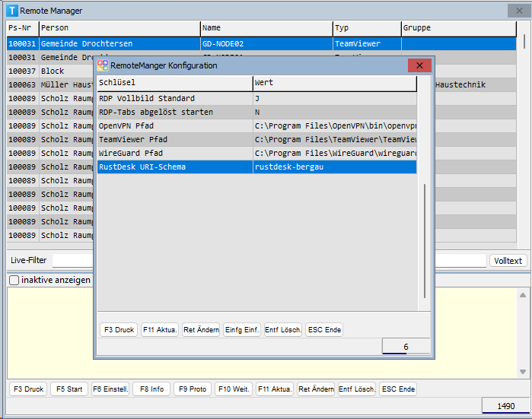The width and height of the screenshot is (532, 419).
Task: Click the notes area scroll-up arrow
Action: (x=523, y=295)
